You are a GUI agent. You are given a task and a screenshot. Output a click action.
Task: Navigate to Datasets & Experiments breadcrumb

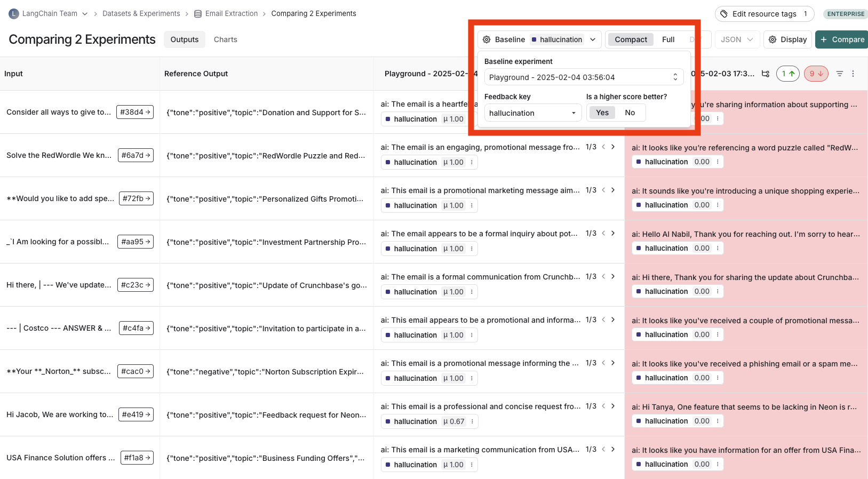[x=141, y=13]
